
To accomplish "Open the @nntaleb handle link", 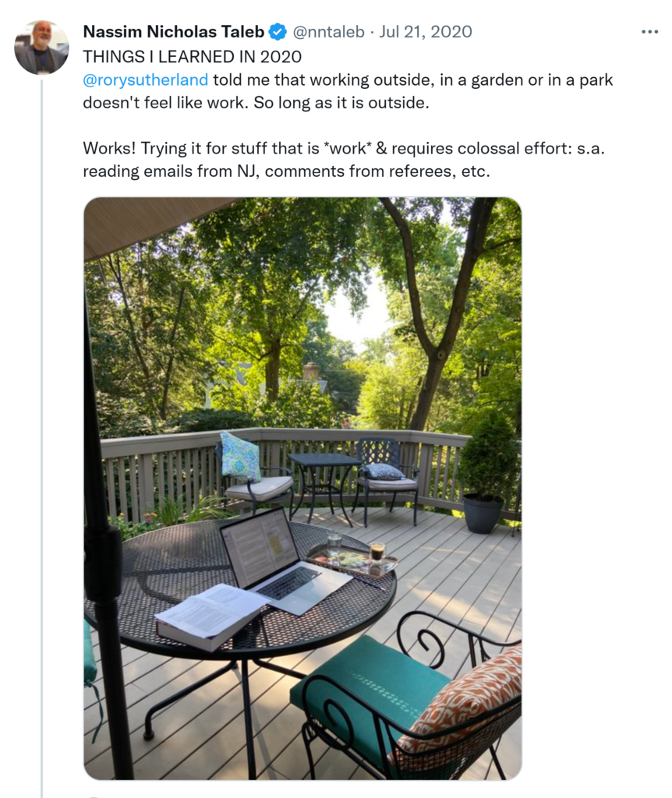I will click(327, 32).
